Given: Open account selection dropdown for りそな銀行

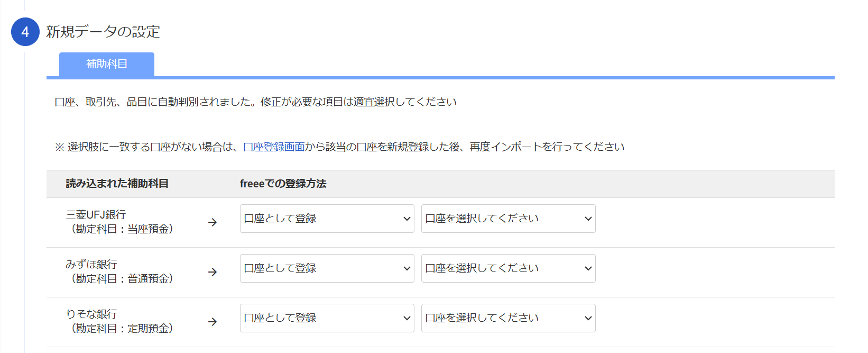Looking at the screenshot, I should click(509, 318).
